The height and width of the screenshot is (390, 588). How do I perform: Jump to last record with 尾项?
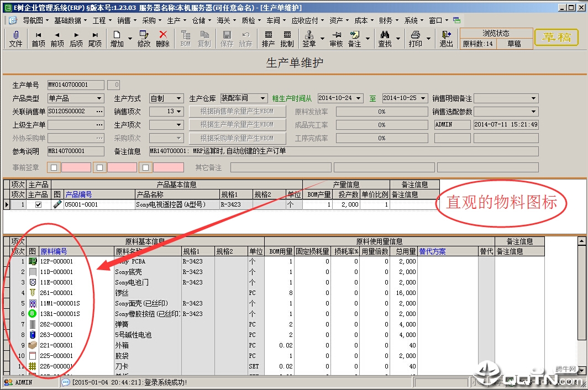[x=95, y=39]
